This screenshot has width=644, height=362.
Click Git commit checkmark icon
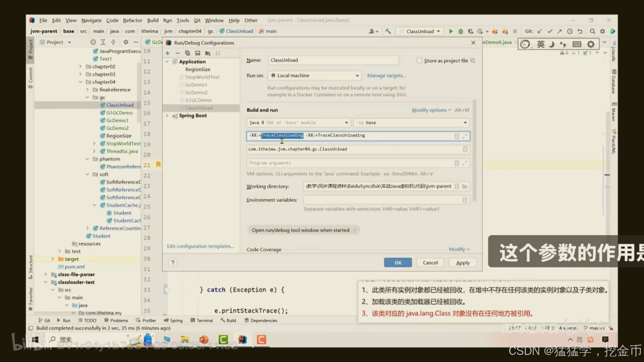pyautogui.click(x=550, y=31)
